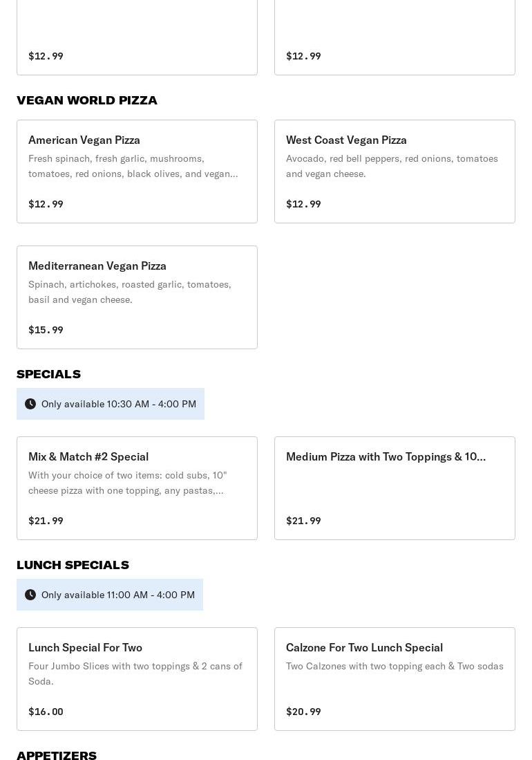Pick the Calzone For Two Lunch Special
The width and height of the screenshot is (532, 760).
tap(364, 647)
